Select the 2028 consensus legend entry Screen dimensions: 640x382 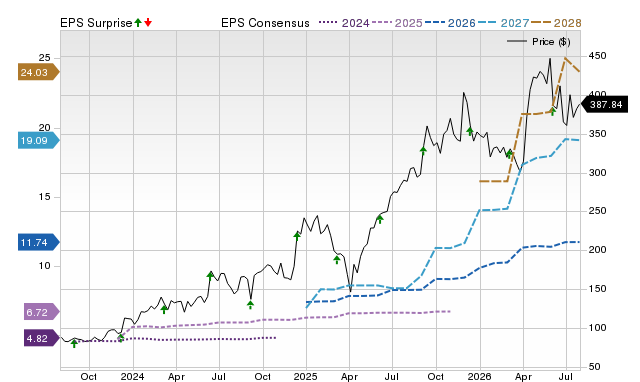coord(556,23)
